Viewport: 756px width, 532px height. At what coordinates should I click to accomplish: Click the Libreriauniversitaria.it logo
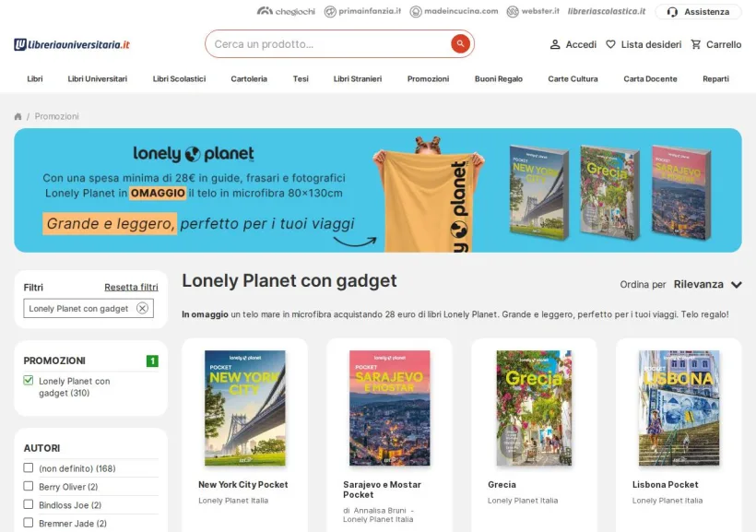click(72, 44)
